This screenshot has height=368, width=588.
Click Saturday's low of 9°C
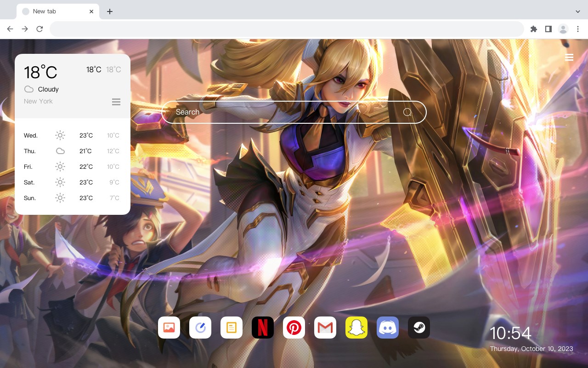pos(114,182)
